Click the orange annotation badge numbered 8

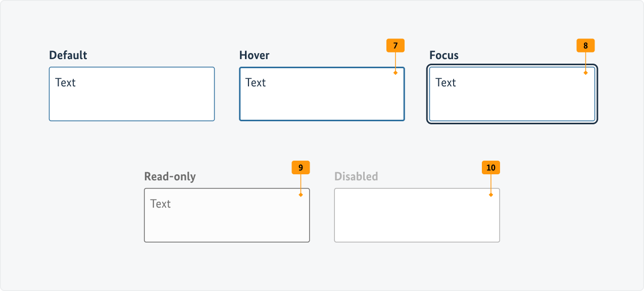585,45
